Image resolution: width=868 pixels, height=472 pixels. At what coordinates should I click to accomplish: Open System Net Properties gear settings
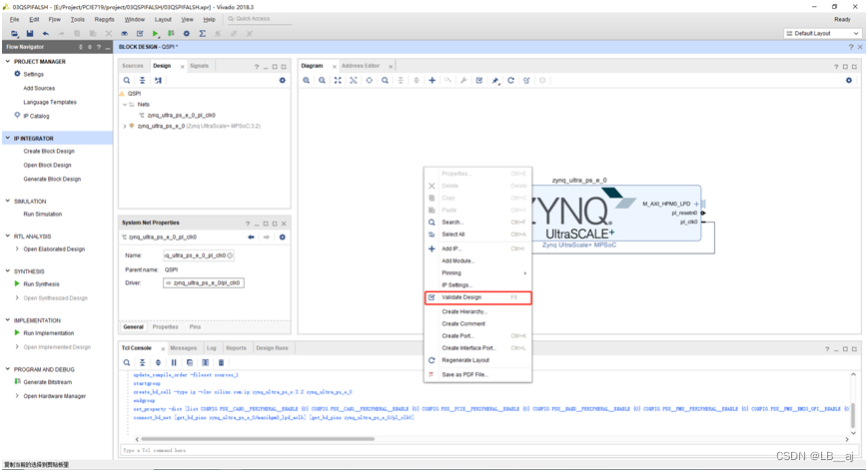[x=283, y=236]
